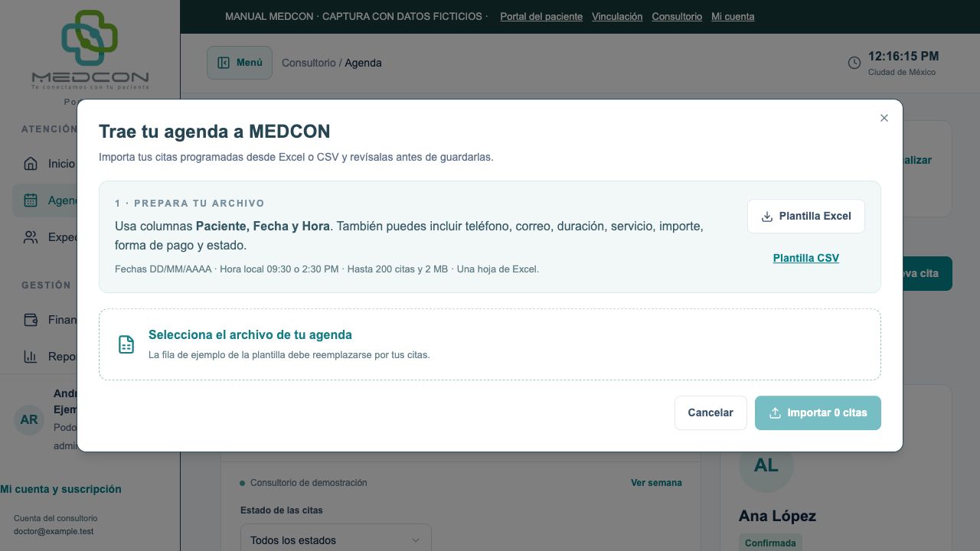Click the Finanzas wallet icon in sidebar

click(31, 319)
